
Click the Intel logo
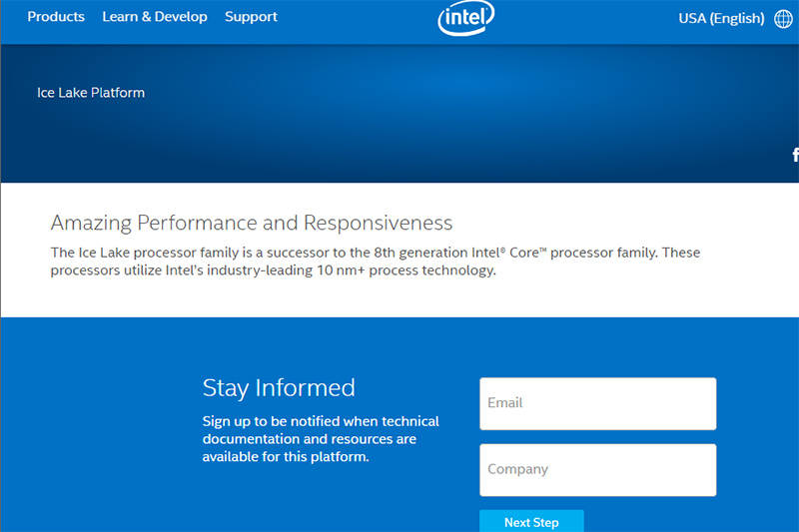(x=465, y=18)
